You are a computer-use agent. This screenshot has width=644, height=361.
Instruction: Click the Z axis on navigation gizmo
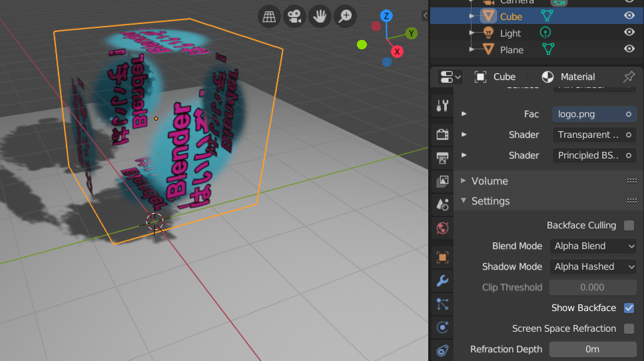pos(386,16)
